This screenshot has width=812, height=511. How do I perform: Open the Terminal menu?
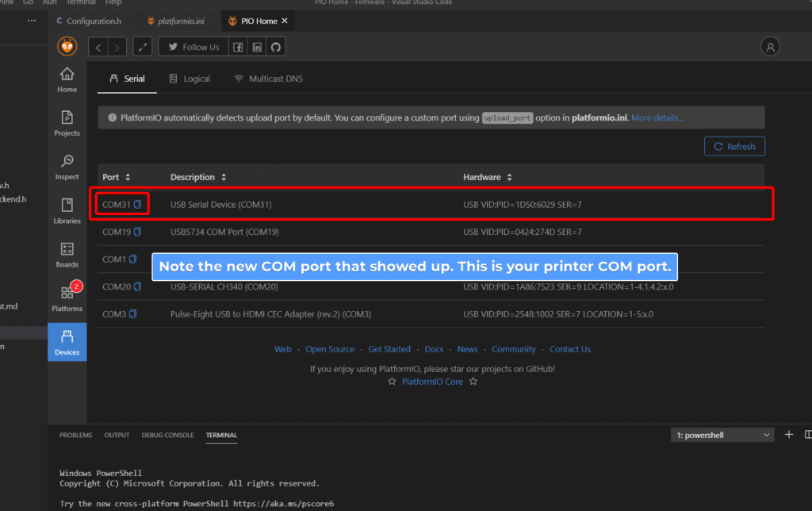[x=81, y=2]
